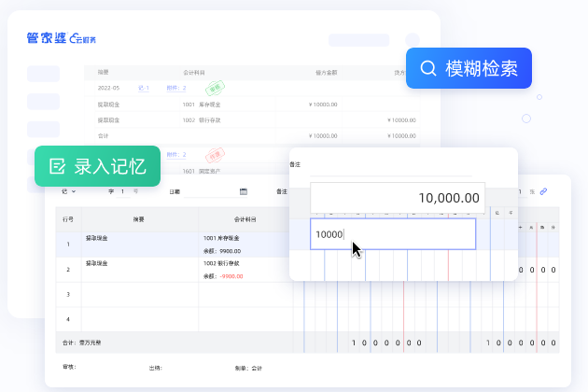Viewport: 588px width, 392px height.
Task: Select row number 3 in entry table
Action: (68, 295)
